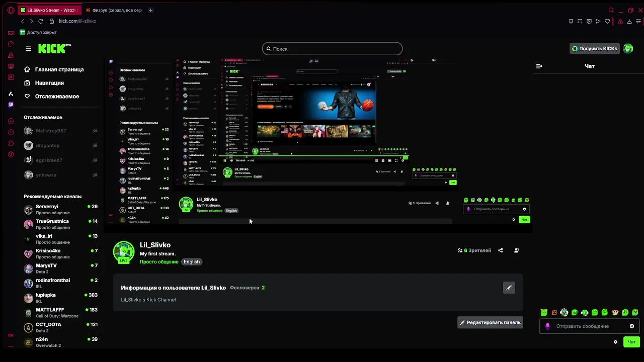
Task: Open Twitch in the Opera sidebar
Action: point(11,105)
